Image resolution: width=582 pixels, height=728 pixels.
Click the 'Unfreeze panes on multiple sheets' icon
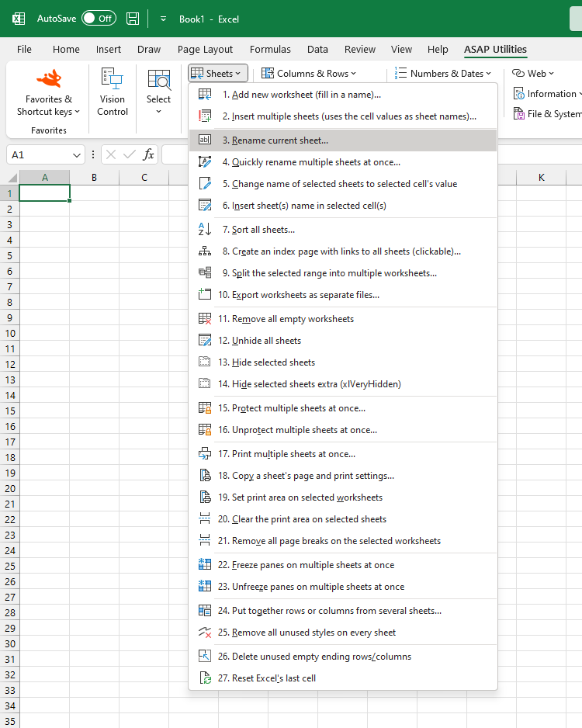point(205,587)
